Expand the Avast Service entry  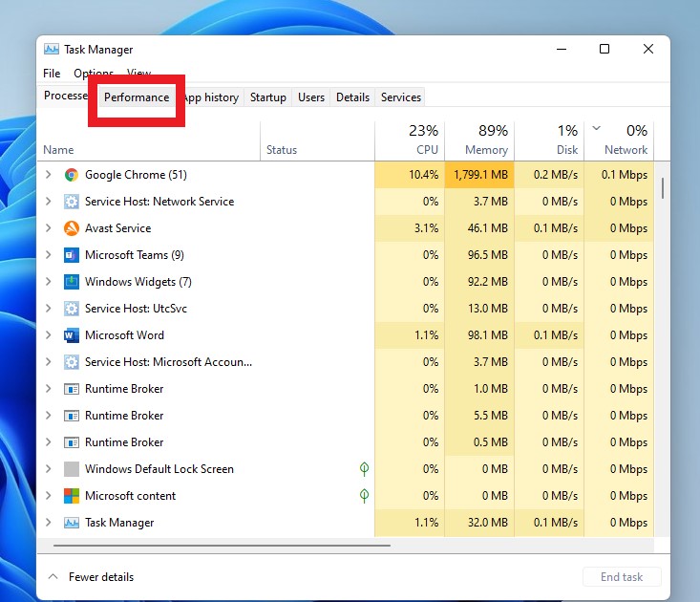[x=48, y=228]
